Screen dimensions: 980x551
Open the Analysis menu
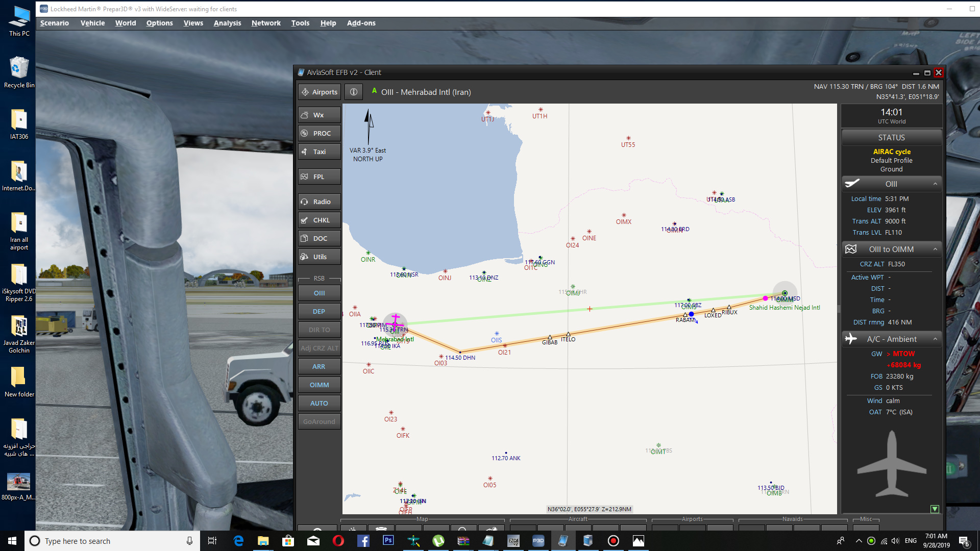[x=227, y=23]
